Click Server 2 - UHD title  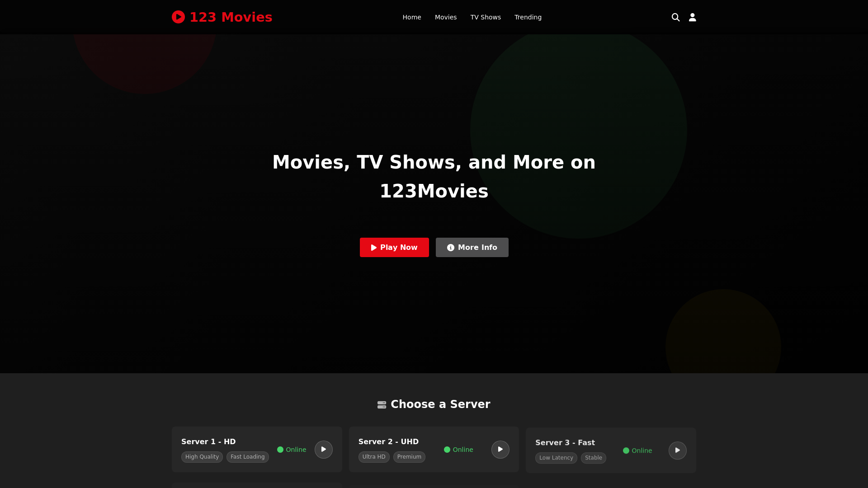(388, 441)
